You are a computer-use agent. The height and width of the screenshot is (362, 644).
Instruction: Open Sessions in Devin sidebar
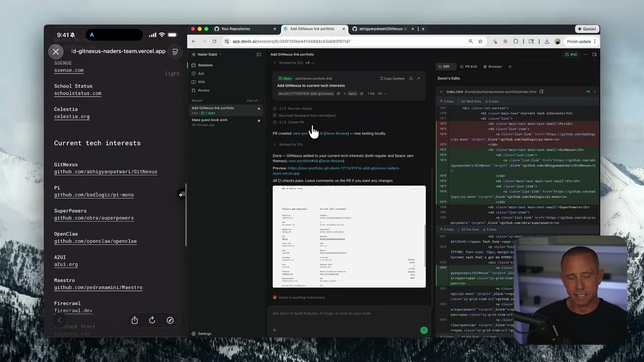pyautogui.click(x=225, y=65)
